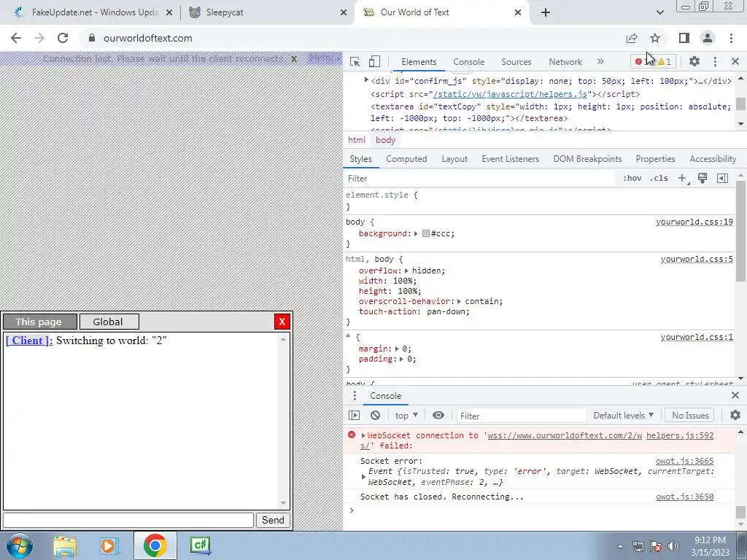747x560 pixels.
Task: Close the chat window red X
Action: [x=282, y=322]
